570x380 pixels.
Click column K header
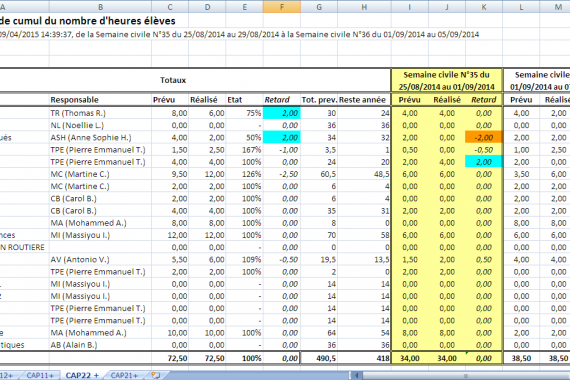pos(483,7)
